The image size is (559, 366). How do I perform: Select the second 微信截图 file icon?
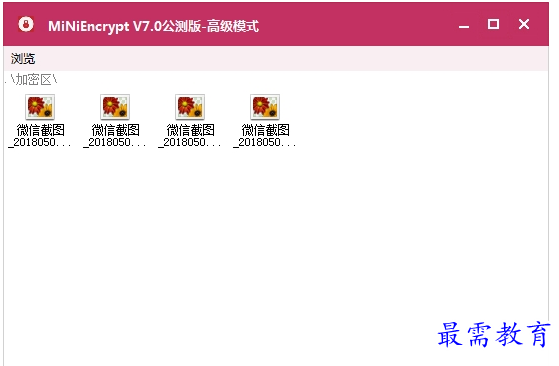coord(115,107)
